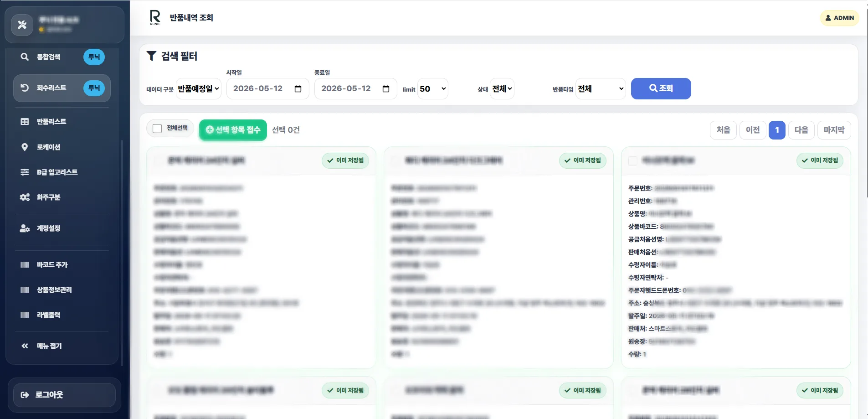Viewport: 868px width, 419px height.
Task: Click the ADMIN account badge
Action: (x=840, y=18)
